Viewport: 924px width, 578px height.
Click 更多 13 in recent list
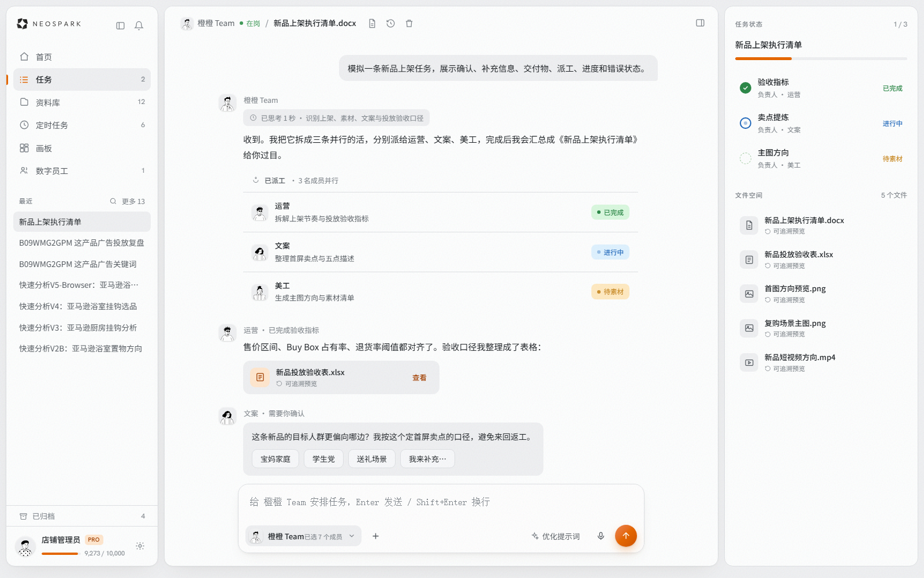pyautogui.click(x=133, y=201)
